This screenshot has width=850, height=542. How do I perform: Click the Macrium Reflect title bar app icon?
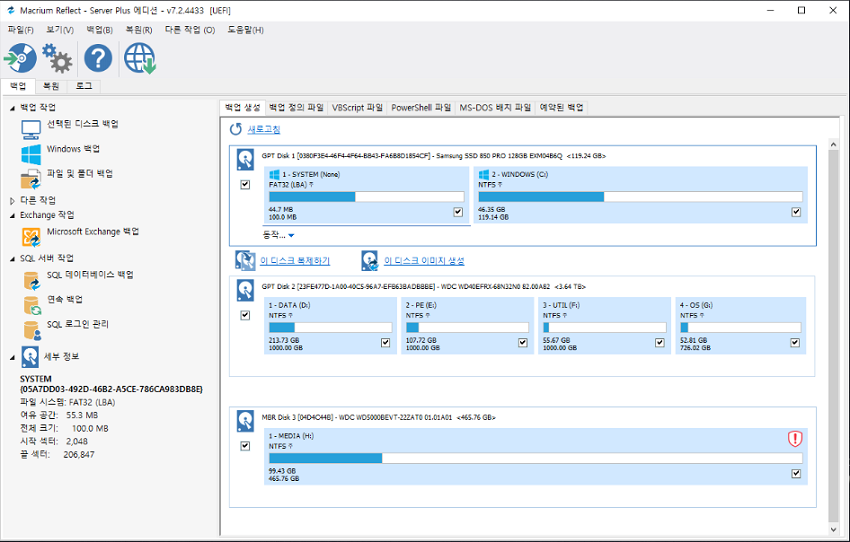(11, 10)
